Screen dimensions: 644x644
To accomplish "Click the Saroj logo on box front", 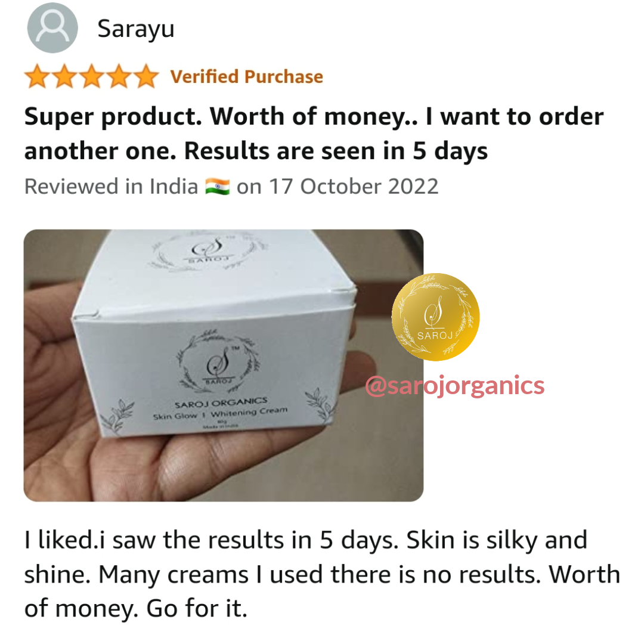I will tap(218, 360).
